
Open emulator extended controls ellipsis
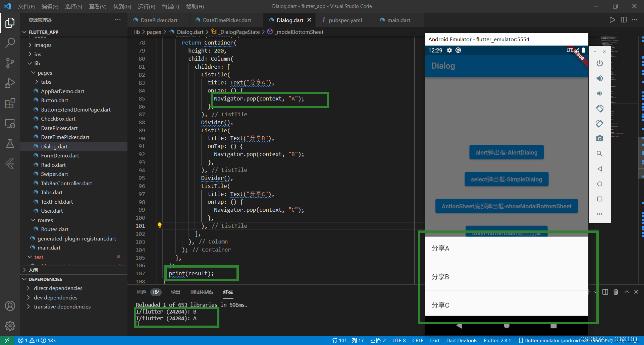(600, 214)
